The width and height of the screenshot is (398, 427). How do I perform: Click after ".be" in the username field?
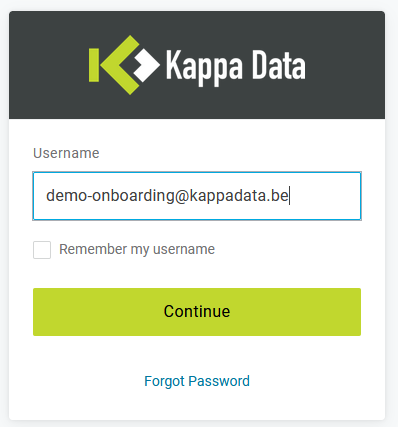pos(289,196)
